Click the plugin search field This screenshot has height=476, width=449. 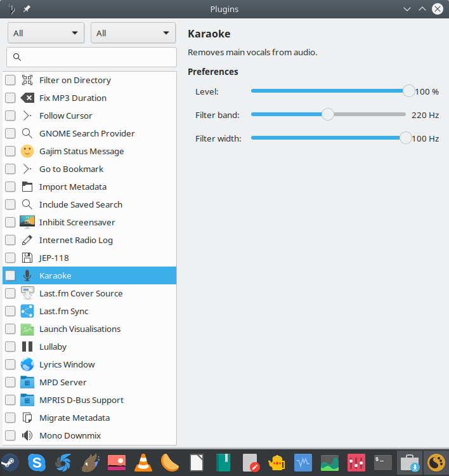coord(91,57)
